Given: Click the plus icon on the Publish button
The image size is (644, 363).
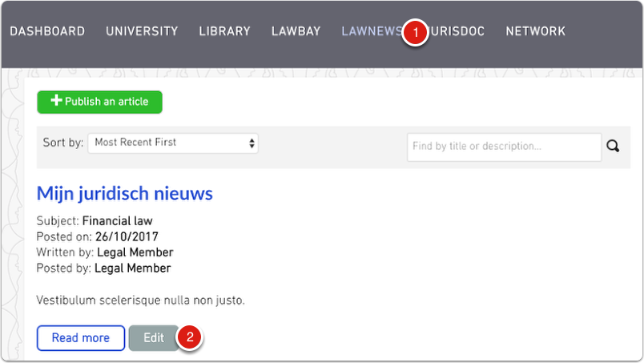Looking at the screenshot, I should click(x=56, y=102).
